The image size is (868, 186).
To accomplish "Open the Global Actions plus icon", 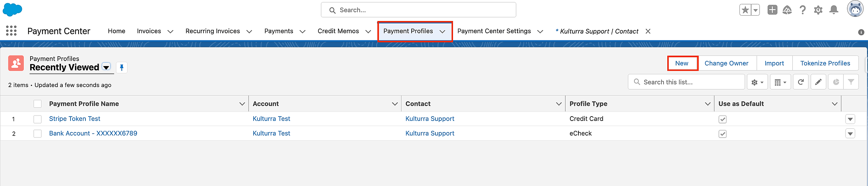I will point(772,10).
